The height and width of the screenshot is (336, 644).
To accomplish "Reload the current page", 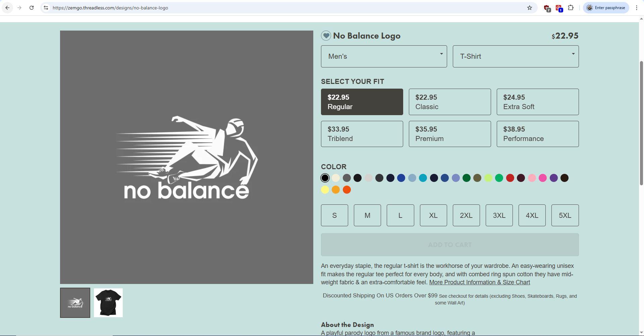I will tap(32, 8).
